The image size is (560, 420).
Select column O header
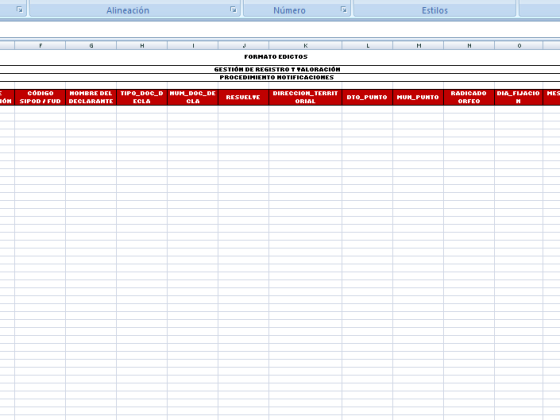click(519, 45)
